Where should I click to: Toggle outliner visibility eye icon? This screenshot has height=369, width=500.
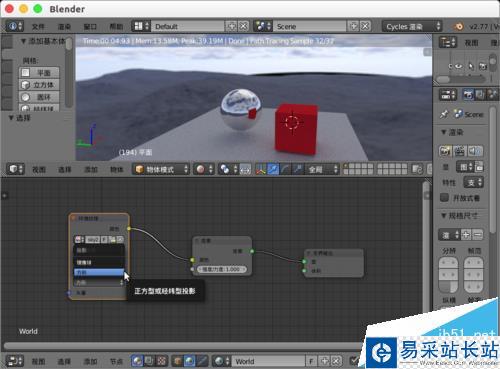pyautogui.click(x=459, y=66)
